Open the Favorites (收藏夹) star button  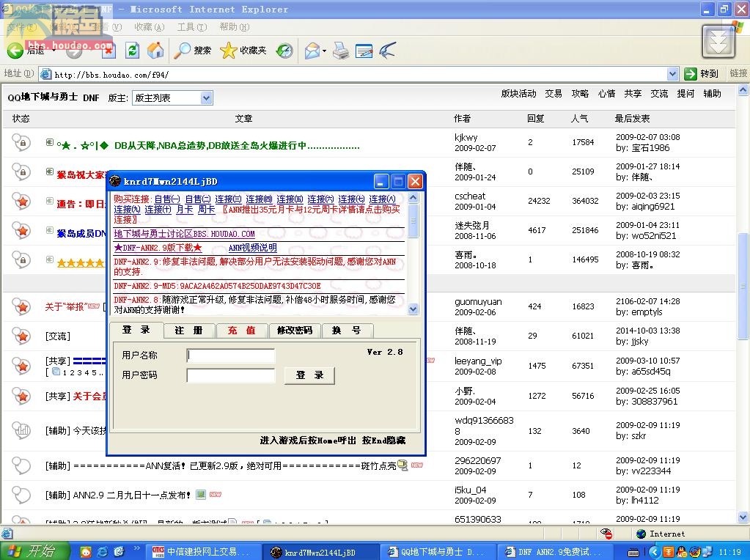(243, 51)
